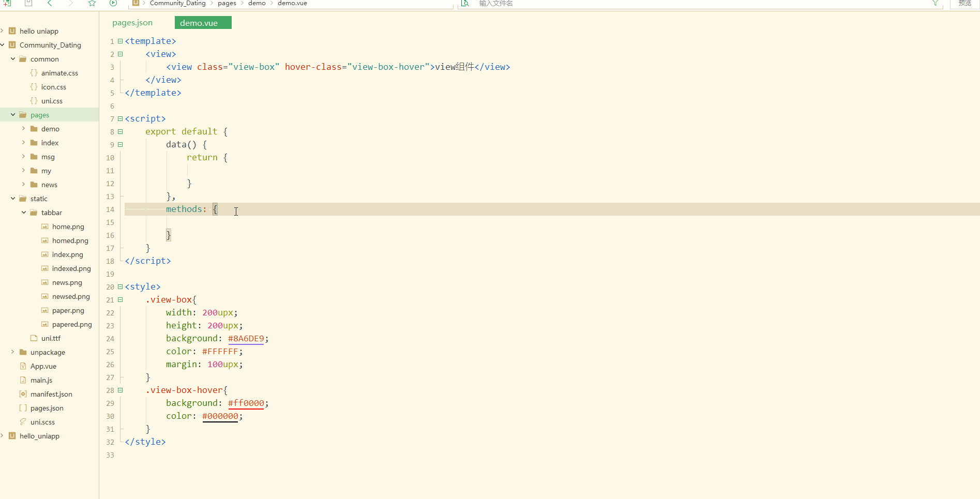
Task: Click the file search icon
Action: coord(465,3)
